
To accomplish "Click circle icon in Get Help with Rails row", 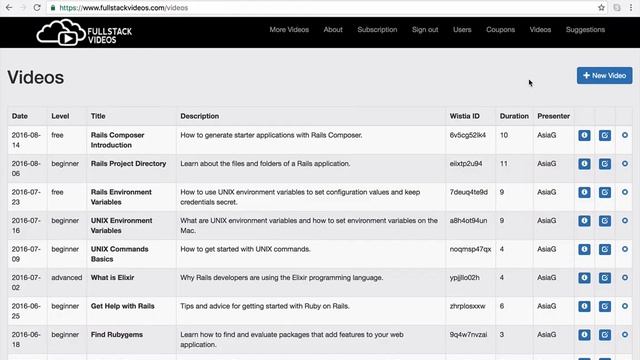I will tap(625, 306).
